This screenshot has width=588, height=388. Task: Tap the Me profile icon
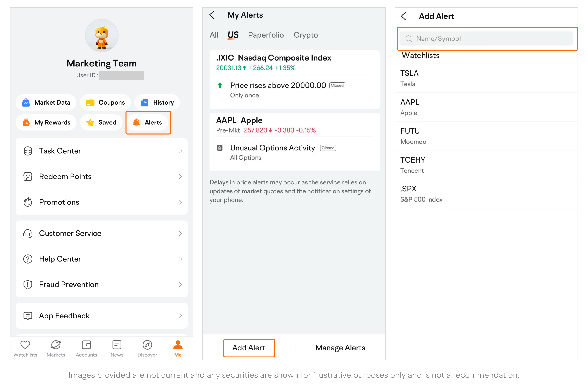point(178,345)
